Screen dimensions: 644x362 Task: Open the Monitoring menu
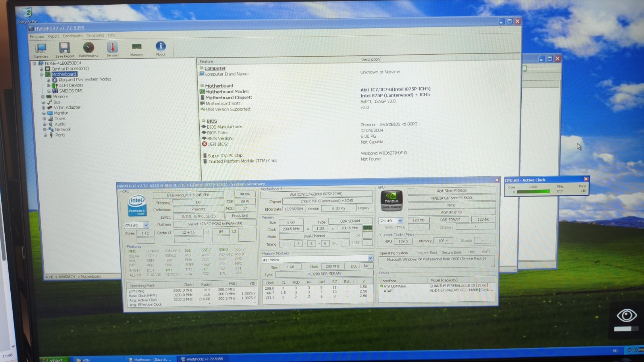(95, 35)
